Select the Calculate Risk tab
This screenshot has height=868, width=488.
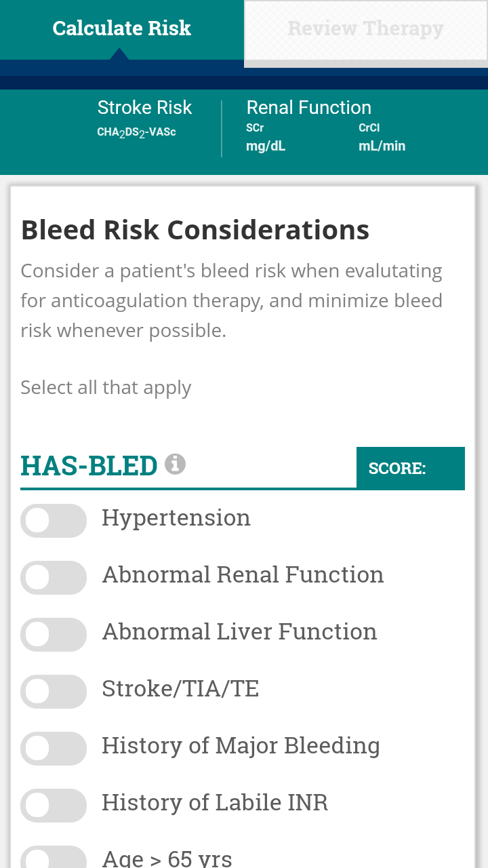pyautogui.click(x=122, y=30)
